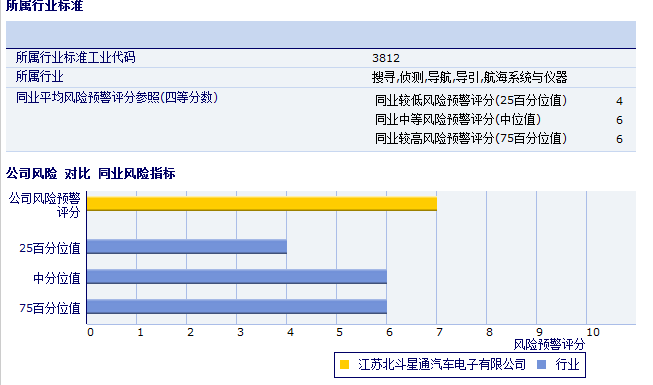Click the axis tick label 10
The image size is (653, 385).
(x=593, y=332)
